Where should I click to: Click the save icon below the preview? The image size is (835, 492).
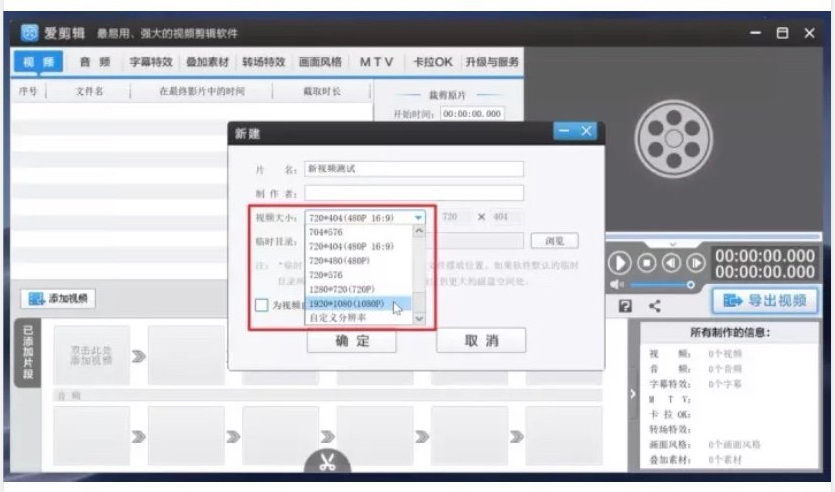pyautogui.click(x=625, y=306)
